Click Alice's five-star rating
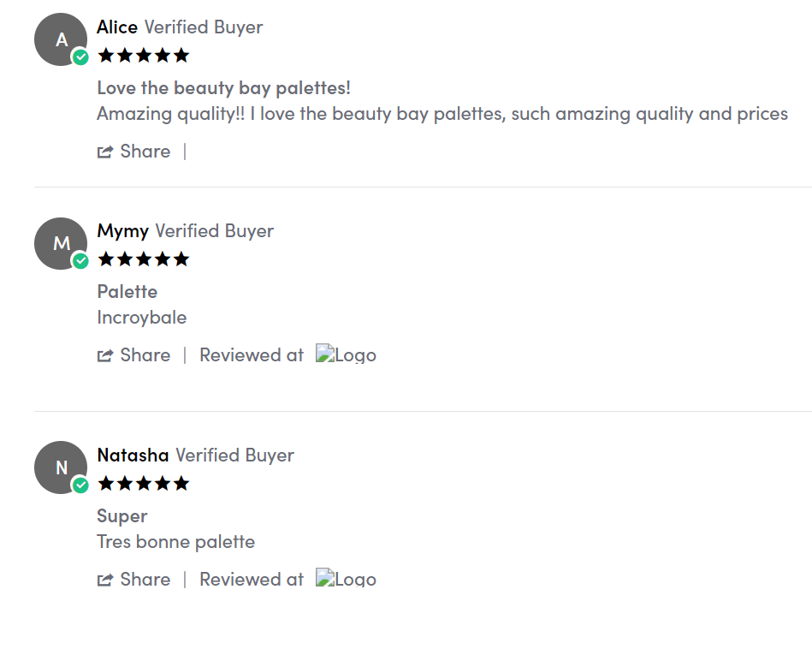This screenshot has width=812, height=649. pos(143,56)
